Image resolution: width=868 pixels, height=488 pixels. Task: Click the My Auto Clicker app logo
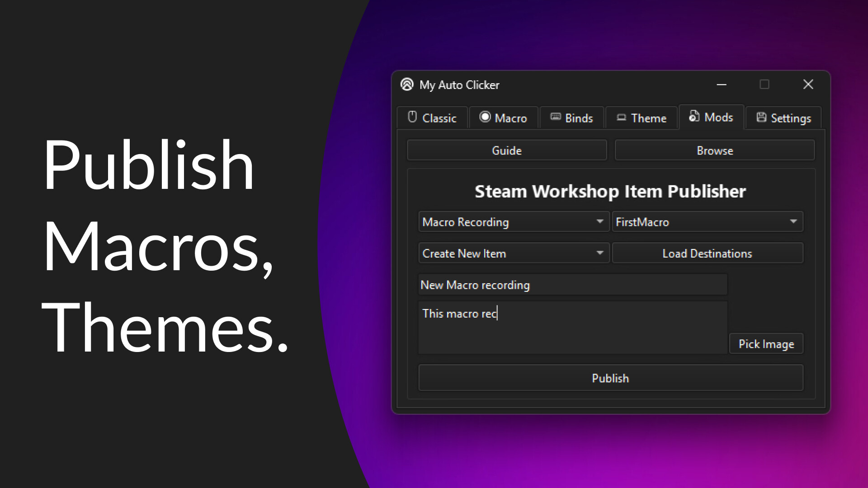[x=407, y=84]
